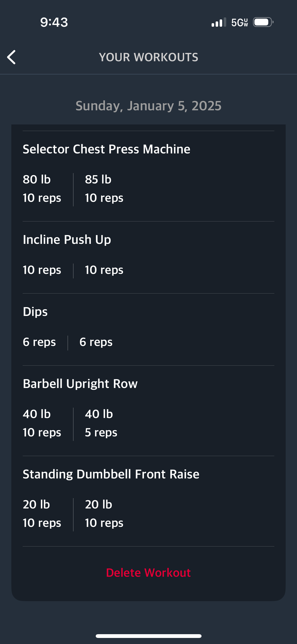
Task: Tap the 5G network indicator
Action: coord(240,22)
